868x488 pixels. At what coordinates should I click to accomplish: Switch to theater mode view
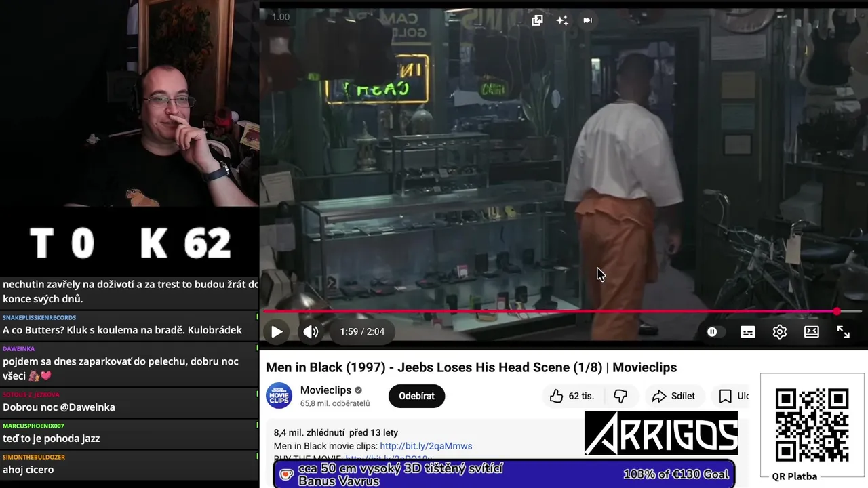click(x=812, y=331)
